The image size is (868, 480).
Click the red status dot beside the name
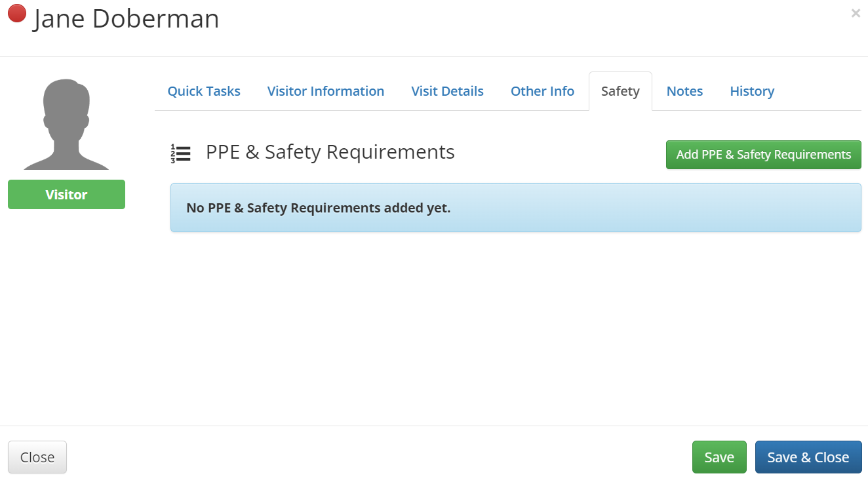tap(17, 14)
